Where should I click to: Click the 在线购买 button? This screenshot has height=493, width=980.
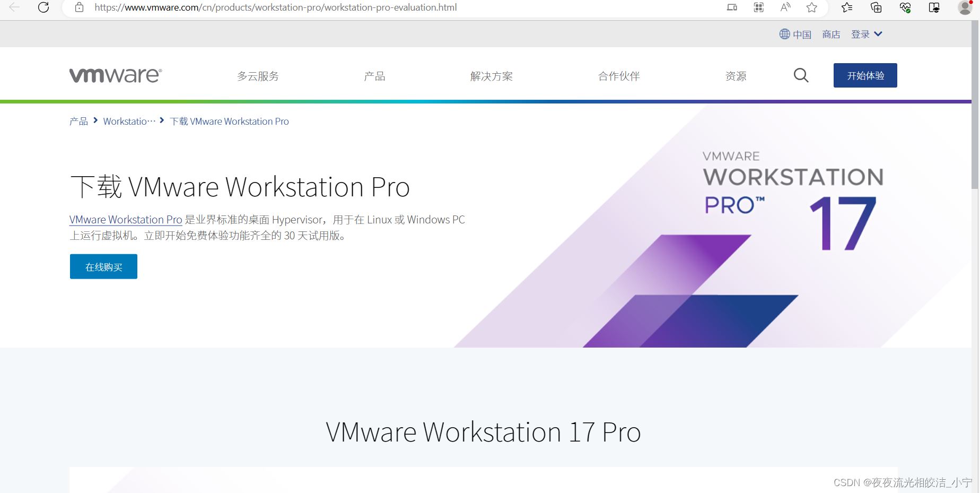click(x=103, y=266)
